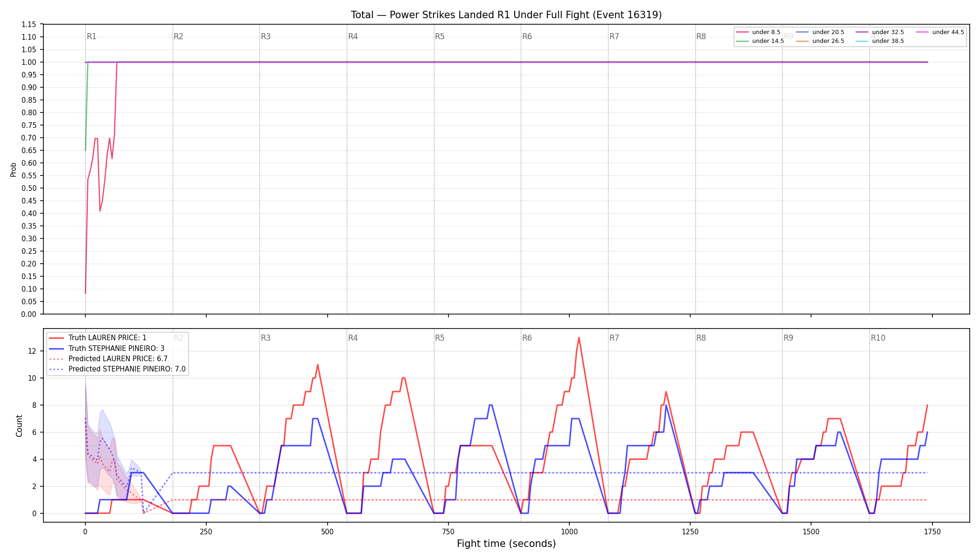Click the R6 round marker in Count chart

(527, 338)
